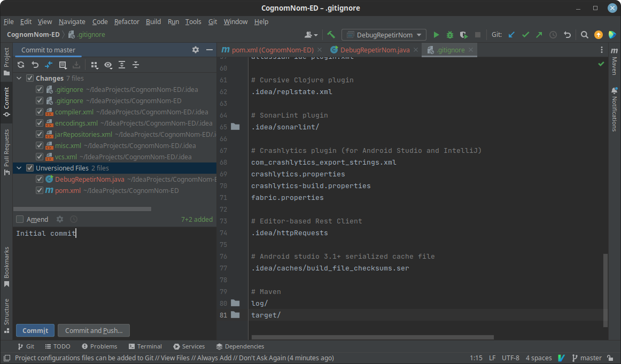Open the user account icon dropdown
The width and height of the screenshot is (621, 364).
(x=311, y=35)
